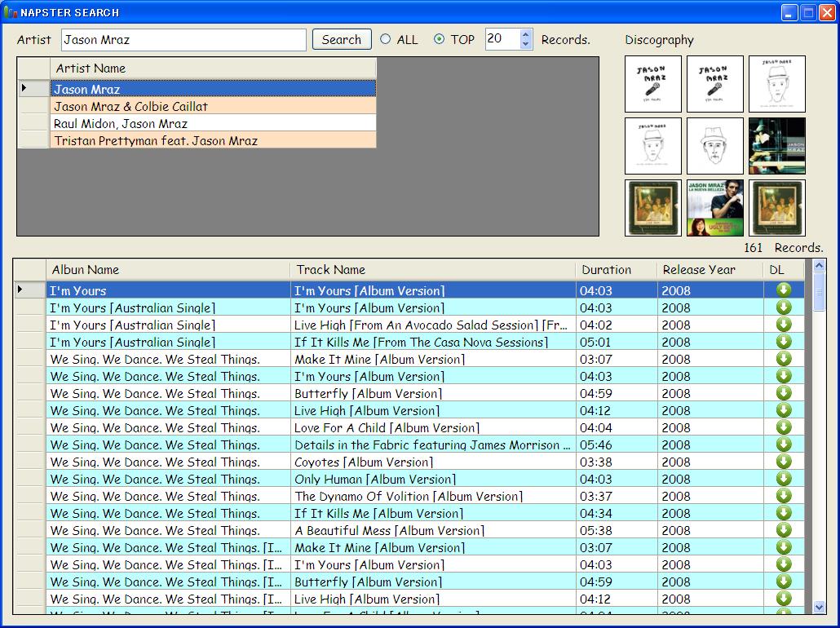The width and height of the screenshot is (840, 628).
Task: Click the Search button
Action: (342, 40)
